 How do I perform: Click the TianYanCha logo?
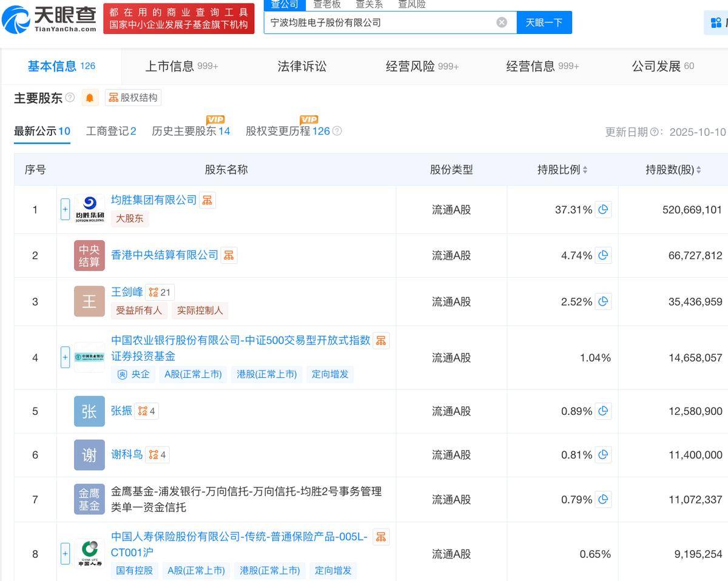pos(50,19)
